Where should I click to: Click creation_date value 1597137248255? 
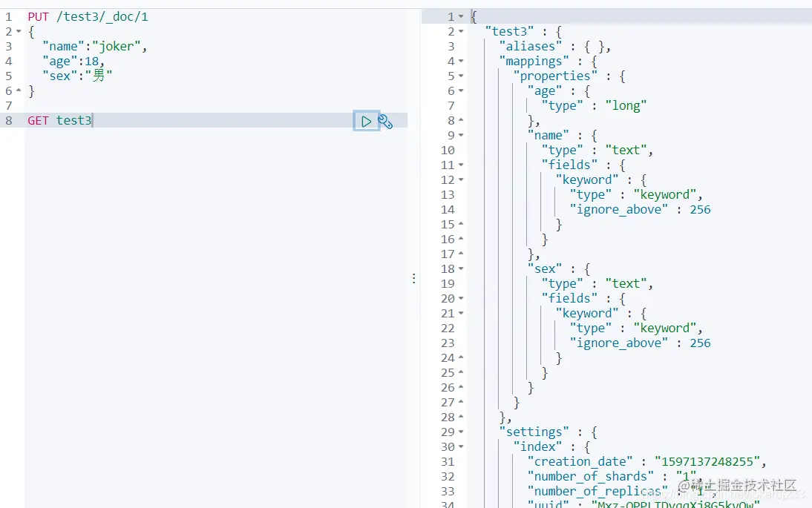[707, 462]
